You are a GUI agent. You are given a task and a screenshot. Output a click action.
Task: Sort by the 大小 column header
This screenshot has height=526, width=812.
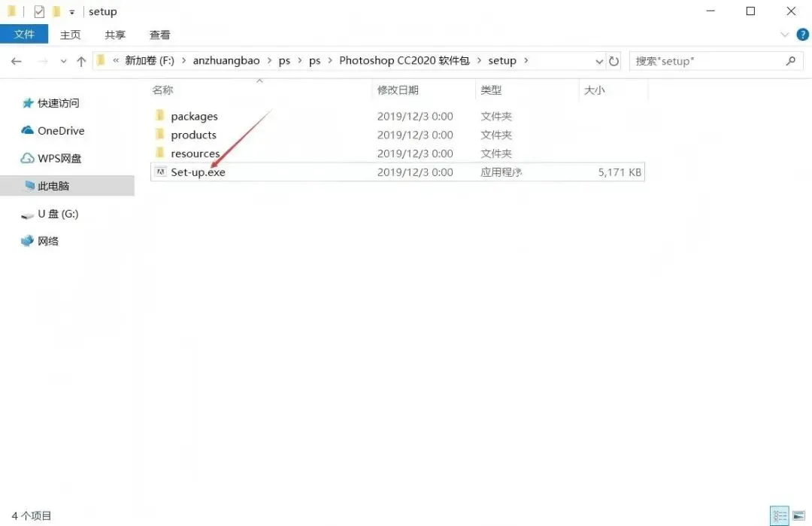coord(595,90)
